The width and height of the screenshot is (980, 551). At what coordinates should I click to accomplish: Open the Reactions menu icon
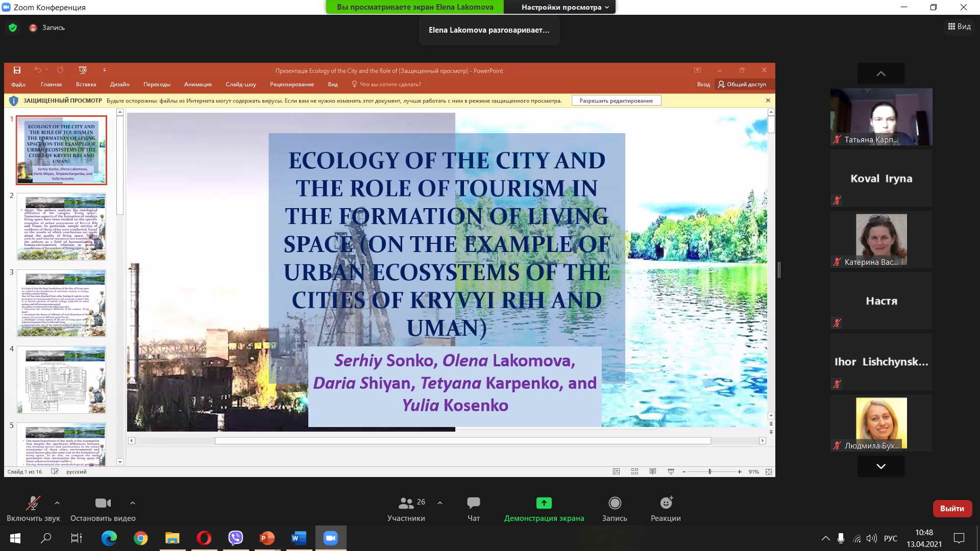tap(666, 503)
